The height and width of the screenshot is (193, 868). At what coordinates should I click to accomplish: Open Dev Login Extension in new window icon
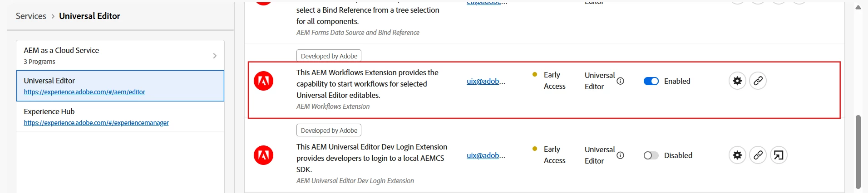point(779,155)
